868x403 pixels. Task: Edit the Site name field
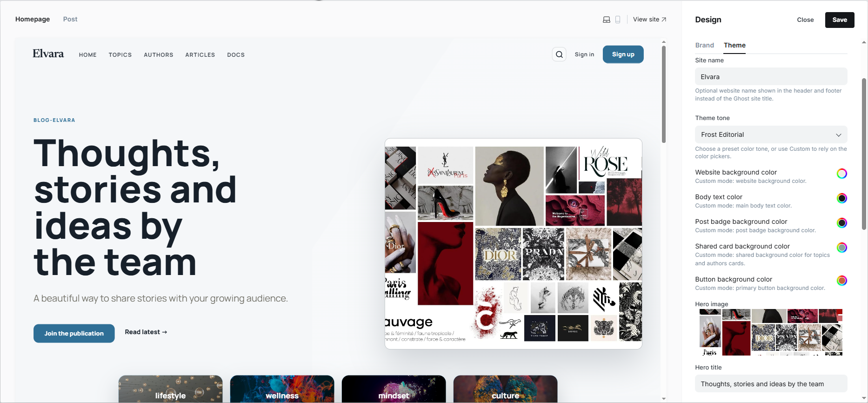(x=771, y=77)
